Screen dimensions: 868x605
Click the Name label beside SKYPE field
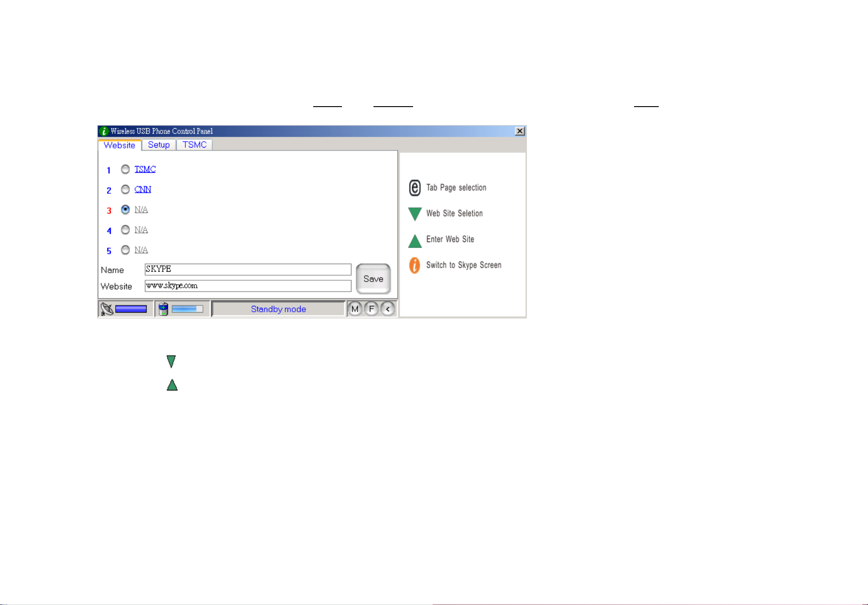click(112, 270)
